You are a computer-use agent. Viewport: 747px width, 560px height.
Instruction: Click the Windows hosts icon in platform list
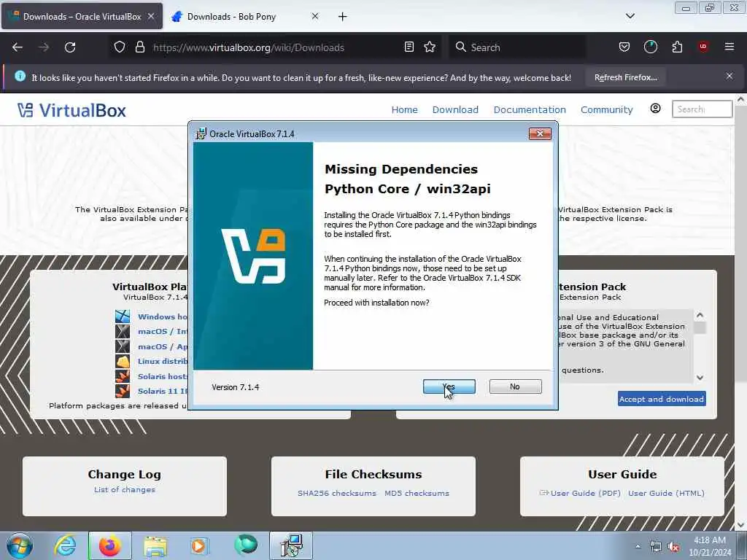tap(123, 316)
